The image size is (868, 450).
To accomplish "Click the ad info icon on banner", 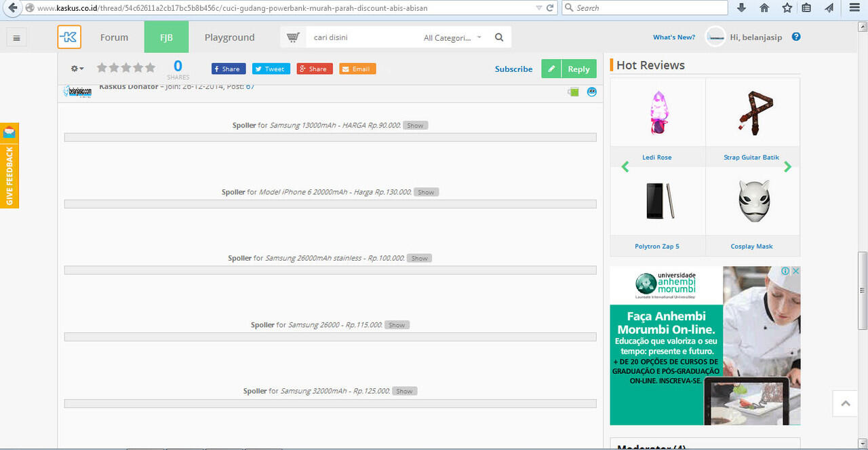I will tap(785, 271).
